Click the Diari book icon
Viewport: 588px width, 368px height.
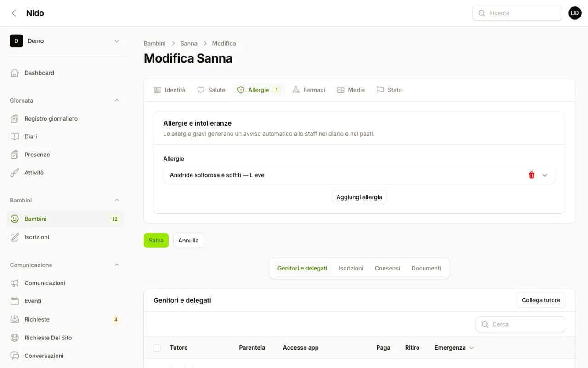coord(15,137)
